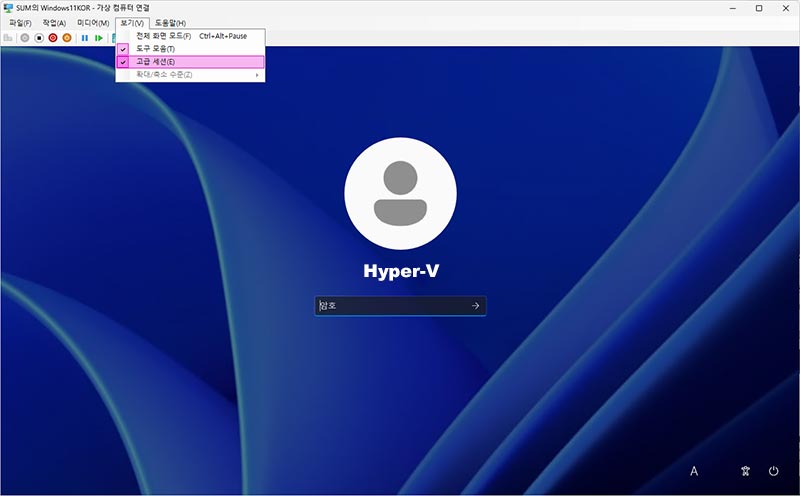This screenshot has height=496, width=800.
Task: Open the 미디어(M) menu
Action: point(93,23)
